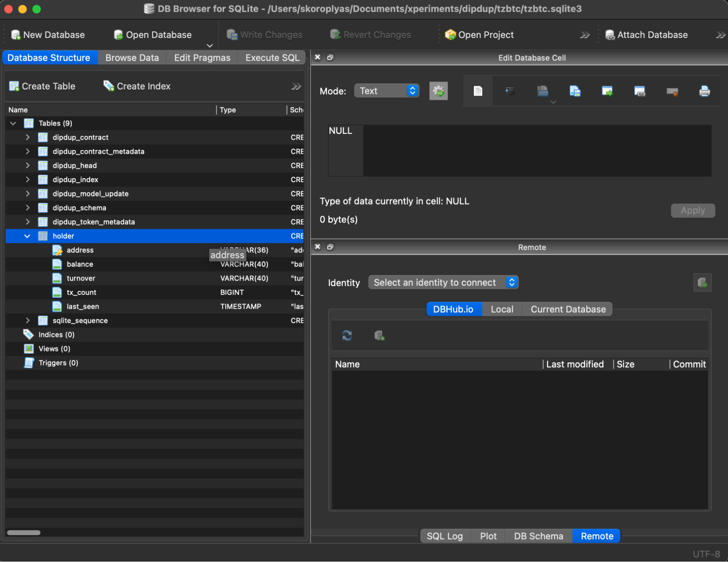728x562 pixels.
Task: Click the Create Index icon
Action: pos(109,86)
